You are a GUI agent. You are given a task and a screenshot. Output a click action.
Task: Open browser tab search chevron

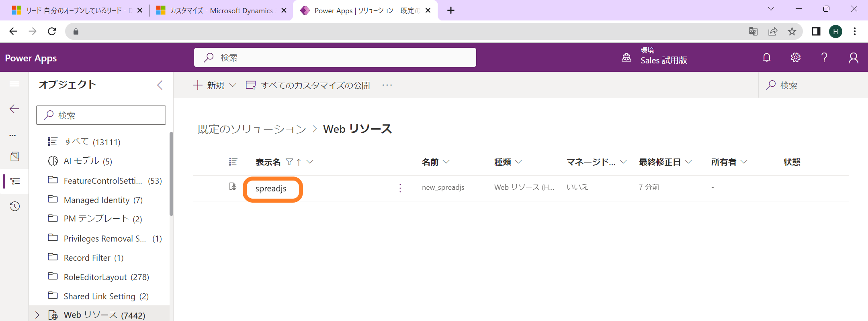point(771,9)
